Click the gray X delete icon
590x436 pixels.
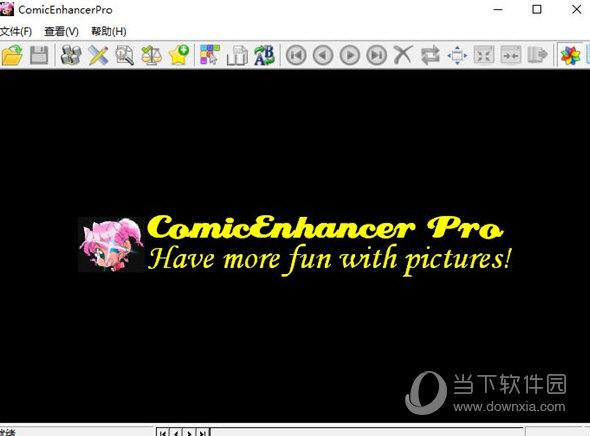[403, 55]
